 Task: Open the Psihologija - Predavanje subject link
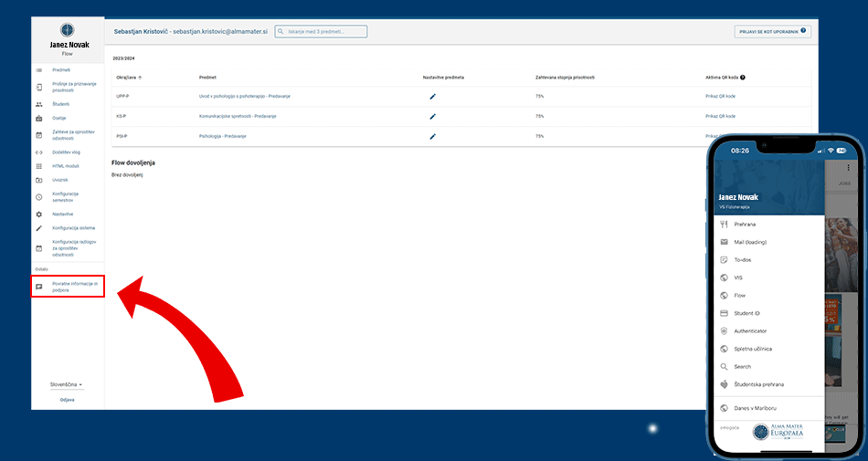222,136
